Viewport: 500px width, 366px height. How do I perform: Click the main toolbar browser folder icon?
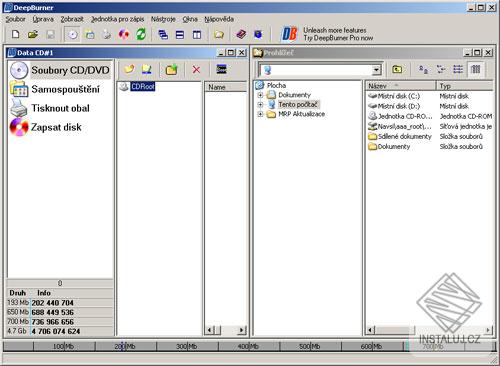(219, 34)
